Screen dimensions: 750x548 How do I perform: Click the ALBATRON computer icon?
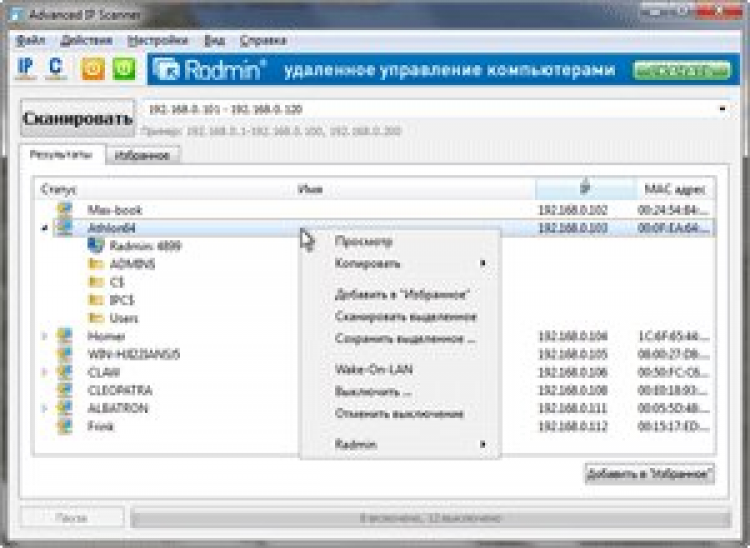pos(65,408)
